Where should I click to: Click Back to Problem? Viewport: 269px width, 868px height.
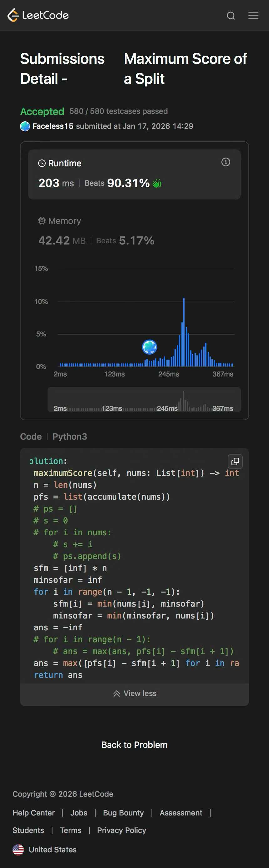point(134,745)
